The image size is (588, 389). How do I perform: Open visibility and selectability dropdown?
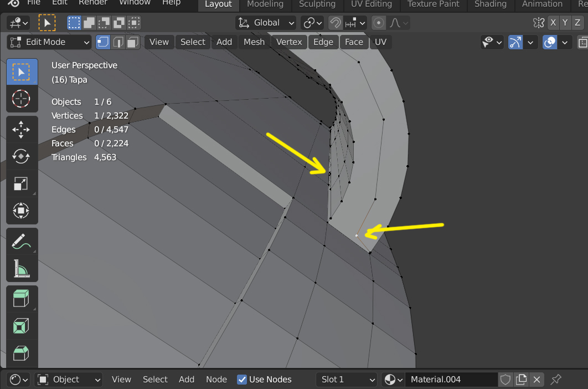click(x=492, y=42)
